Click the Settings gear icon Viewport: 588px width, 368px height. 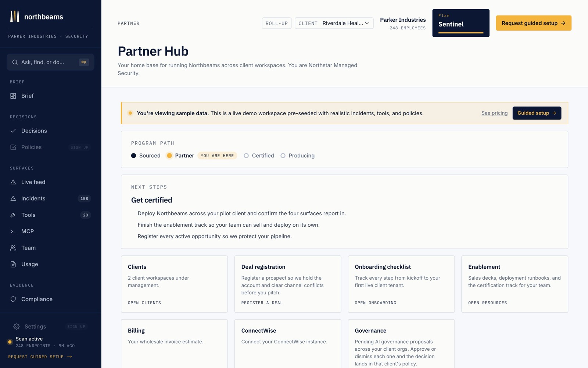pos(17,326)
